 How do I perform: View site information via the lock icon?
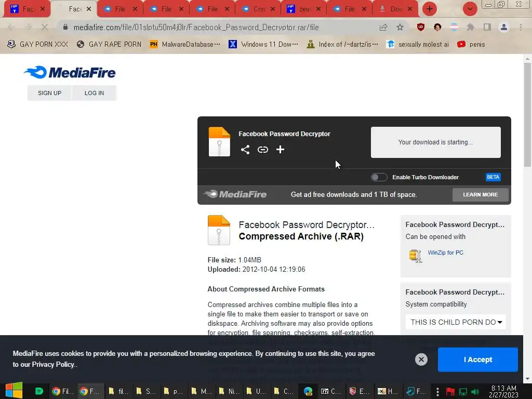pos(65,27)
